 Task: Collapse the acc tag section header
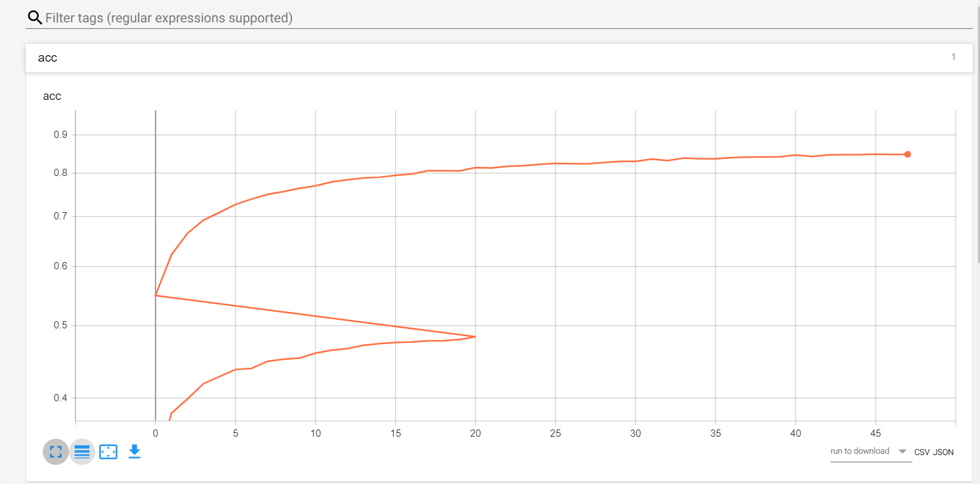(x=499, y=58)
